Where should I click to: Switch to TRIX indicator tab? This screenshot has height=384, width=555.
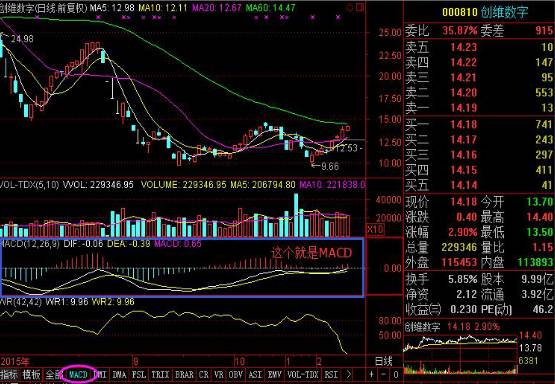coord(160,374)
